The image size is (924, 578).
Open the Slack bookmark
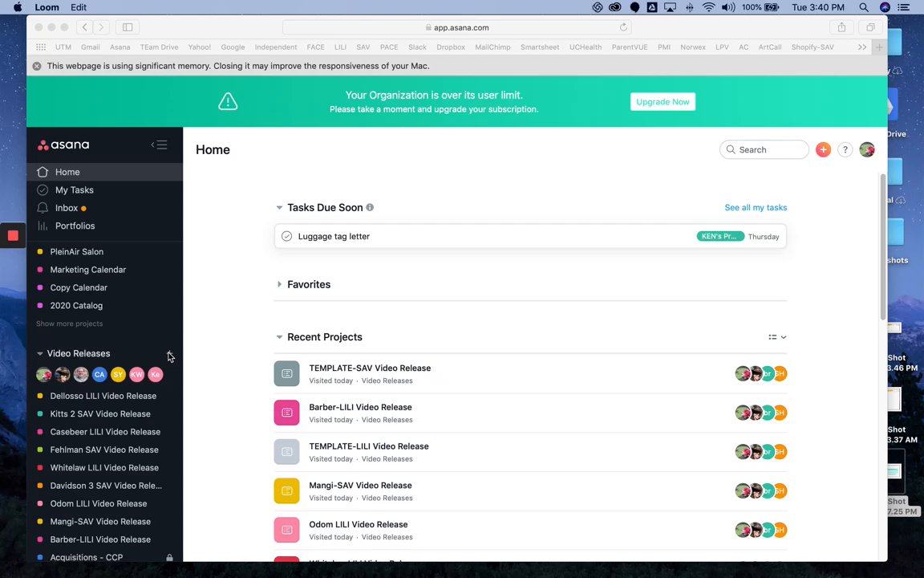tap(417, 47)
